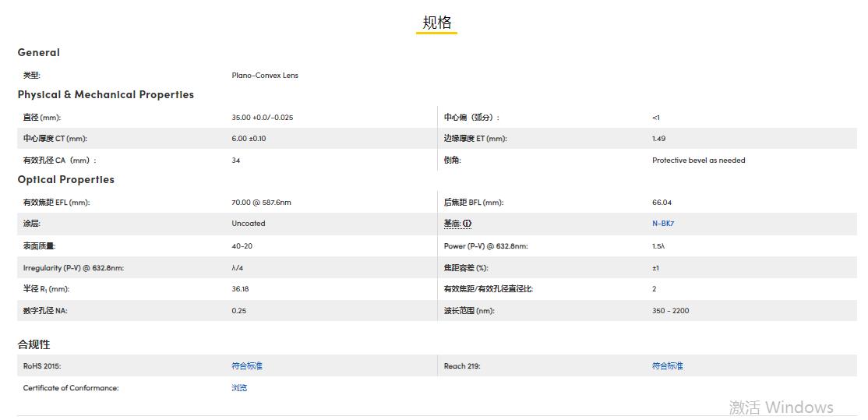Screen dimensions: 868x420
Task: Click the 中心偏（弧分） label
Action: pos(471,118)
